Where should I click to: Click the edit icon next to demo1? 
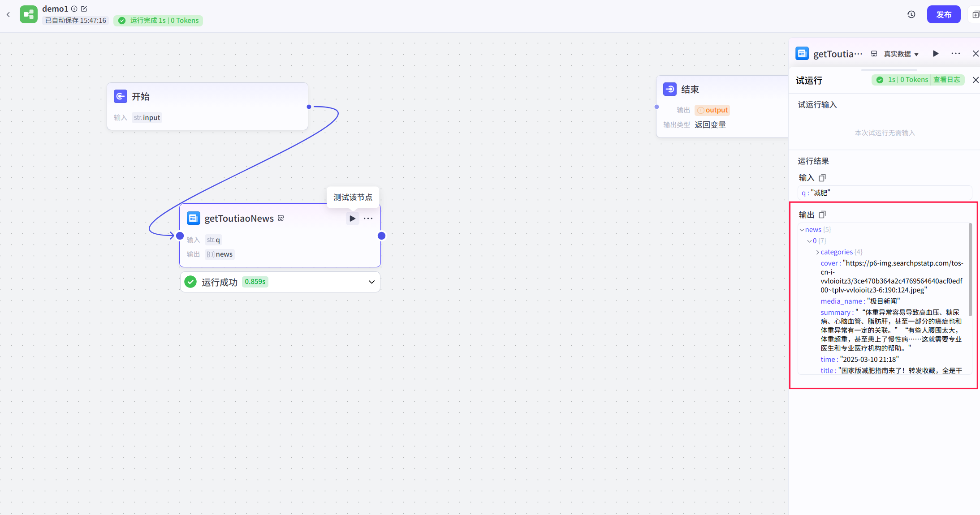click(84, 9)
